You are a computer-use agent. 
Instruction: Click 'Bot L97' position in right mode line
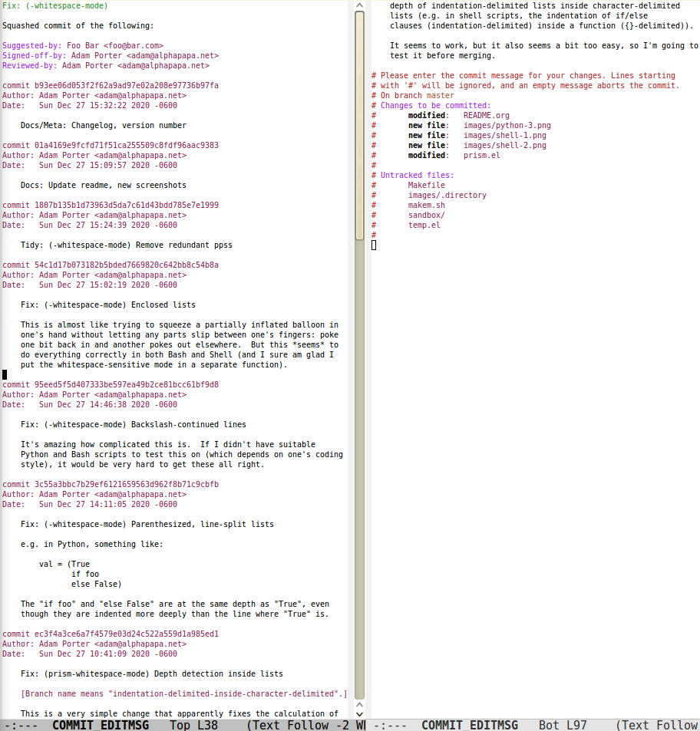click(x=563, y=725)
